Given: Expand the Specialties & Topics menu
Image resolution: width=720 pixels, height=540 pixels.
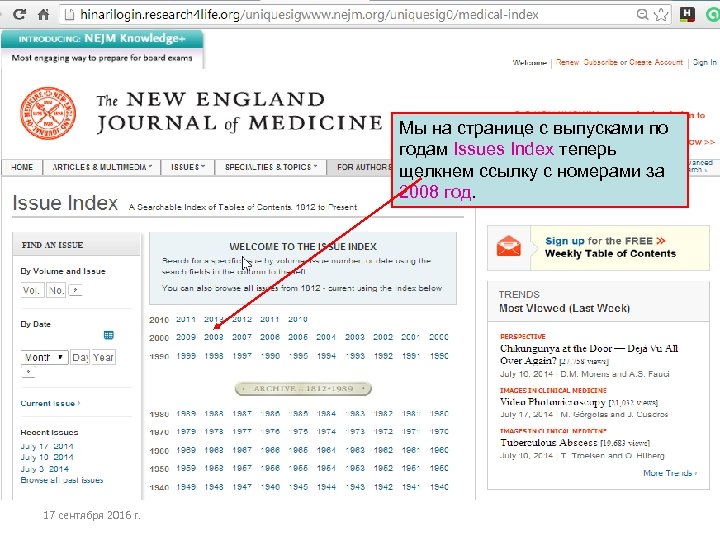Looking at the screenshot, I should 271,167.
